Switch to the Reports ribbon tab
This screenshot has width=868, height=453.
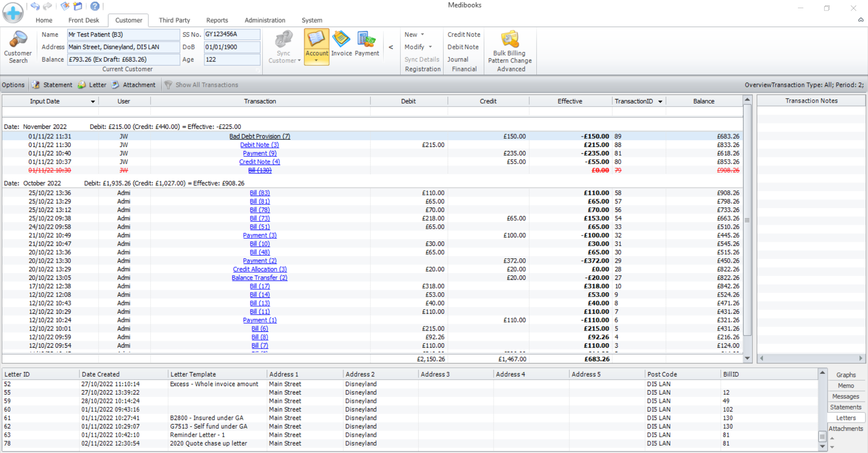tap(217, 20)
